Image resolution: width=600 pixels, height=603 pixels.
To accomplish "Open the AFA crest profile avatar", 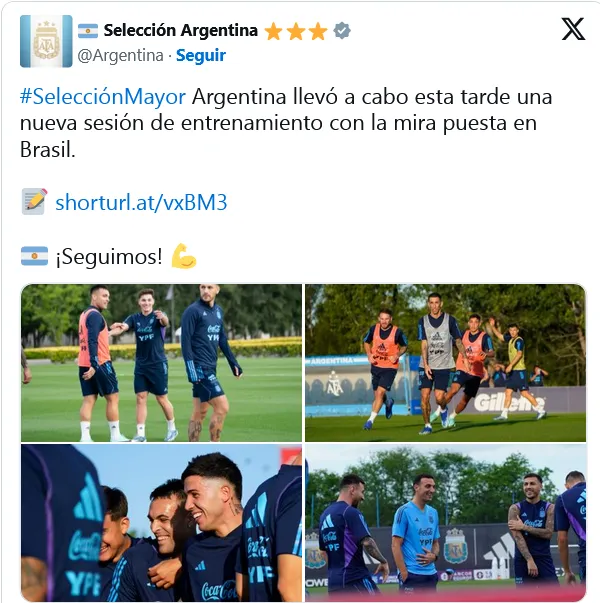I will [46, 42].
